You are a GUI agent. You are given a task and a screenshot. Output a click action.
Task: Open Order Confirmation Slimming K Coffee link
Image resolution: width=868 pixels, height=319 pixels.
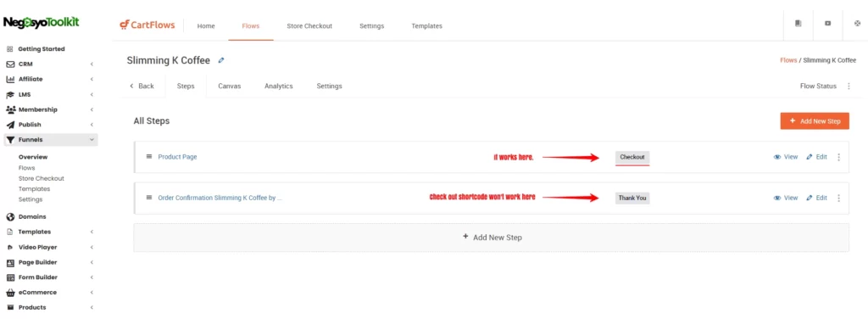(x=220, y=197)
